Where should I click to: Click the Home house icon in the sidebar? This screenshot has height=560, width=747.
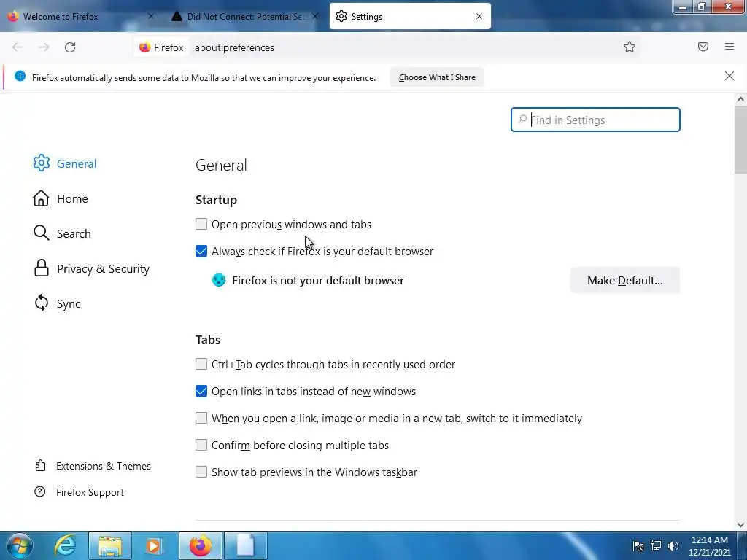41,198
